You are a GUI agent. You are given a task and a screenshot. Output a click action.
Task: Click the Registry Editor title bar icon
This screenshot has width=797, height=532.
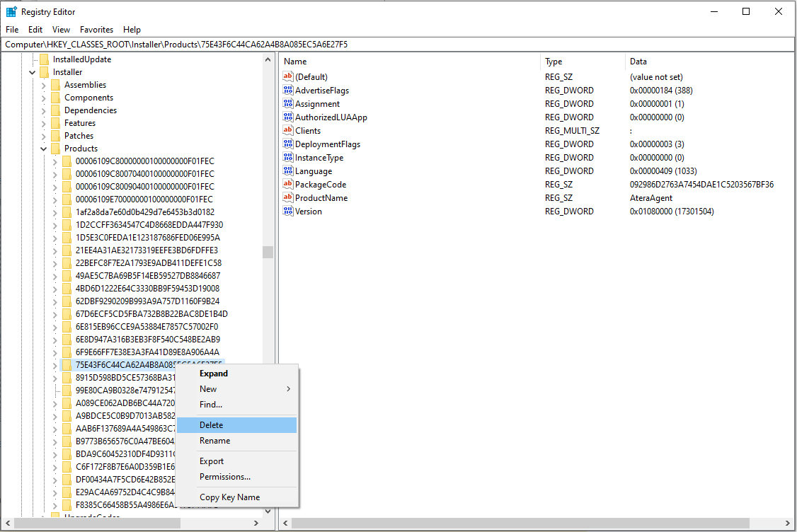(x=10, y=11)
